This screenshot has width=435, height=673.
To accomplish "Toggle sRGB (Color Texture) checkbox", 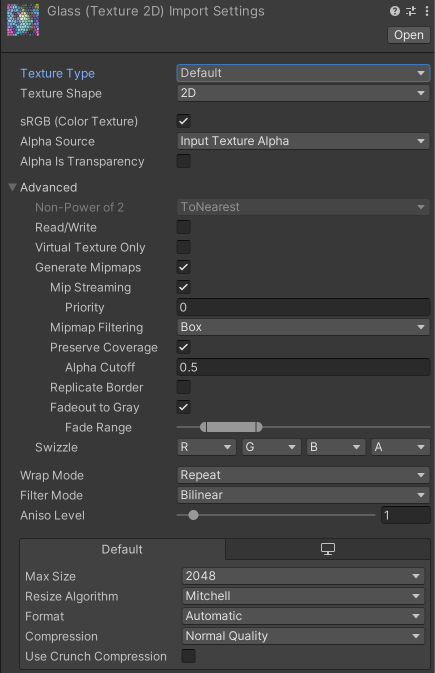I will tap(183, 121).
